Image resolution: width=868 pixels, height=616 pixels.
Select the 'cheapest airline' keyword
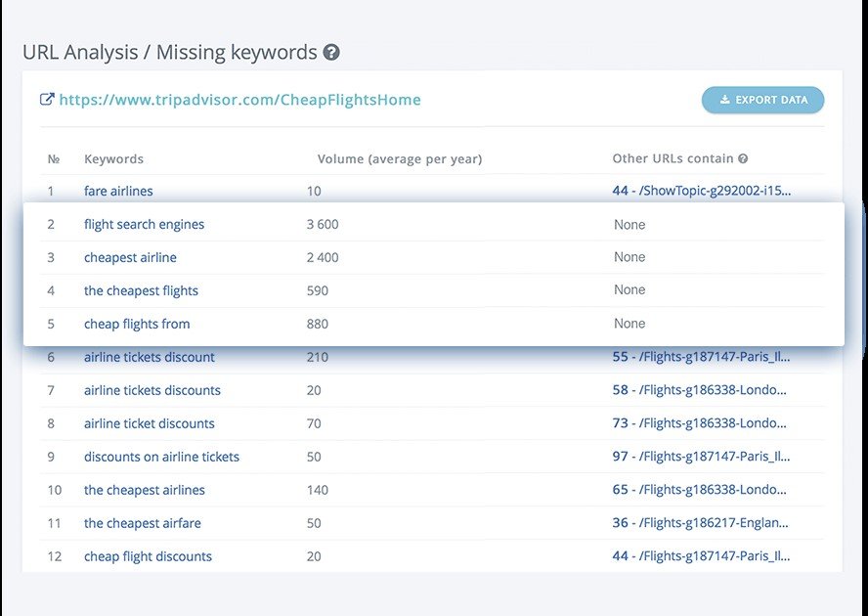130,257
